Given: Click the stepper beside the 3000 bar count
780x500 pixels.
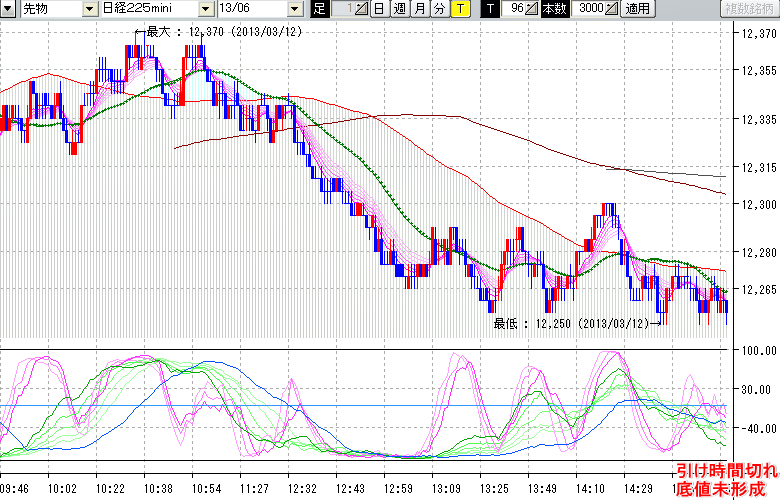Looking at the screenshot, I should click(612, 9).
